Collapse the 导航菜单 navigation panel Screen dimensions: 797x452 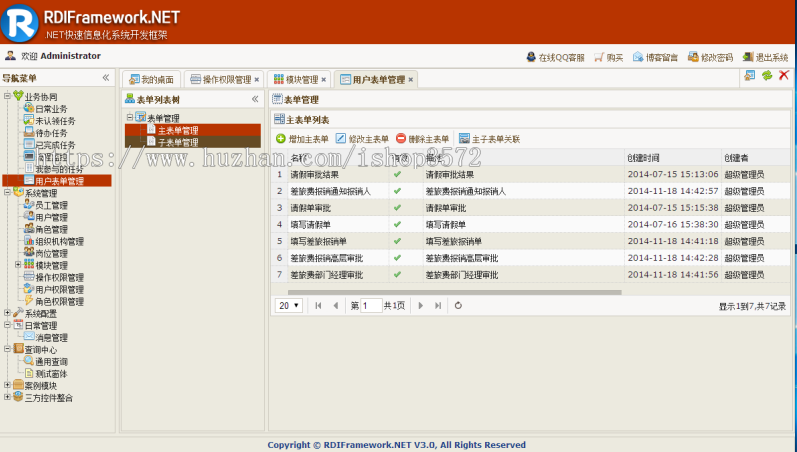click(106, 78)
